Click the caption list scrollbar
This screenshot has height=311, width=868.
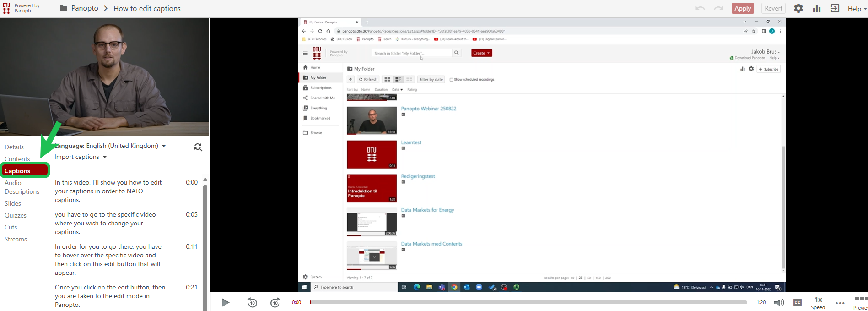tap(205, 247)
